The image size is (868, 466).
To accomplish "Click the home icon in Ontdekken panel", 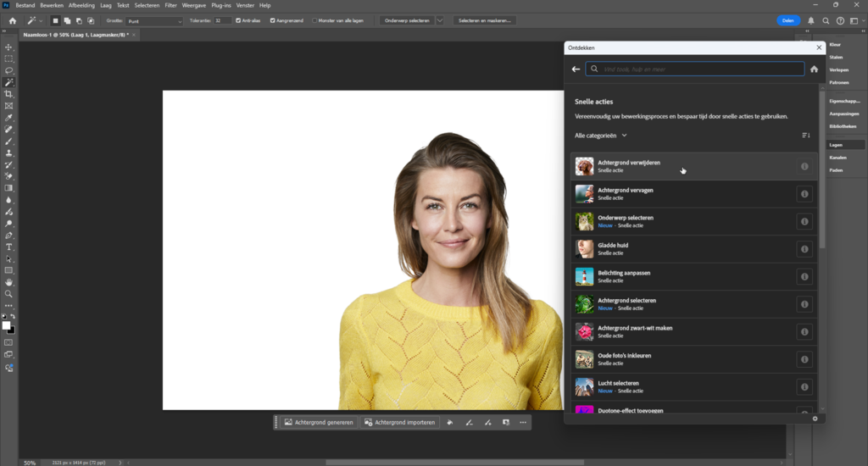I will pyautogui.click(x=814, y=69).
